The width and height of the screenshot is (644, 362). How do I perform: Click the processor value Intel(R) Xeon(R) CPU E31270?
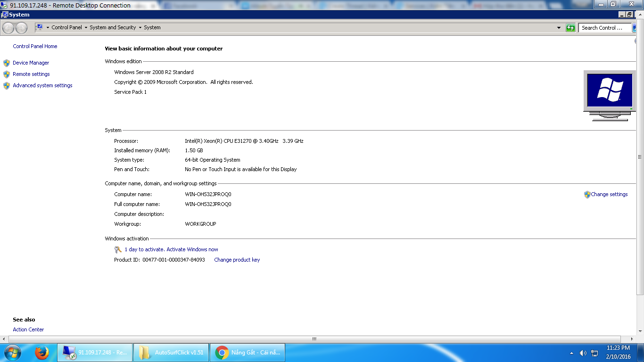pyautogui.click(x=244, y=141)
